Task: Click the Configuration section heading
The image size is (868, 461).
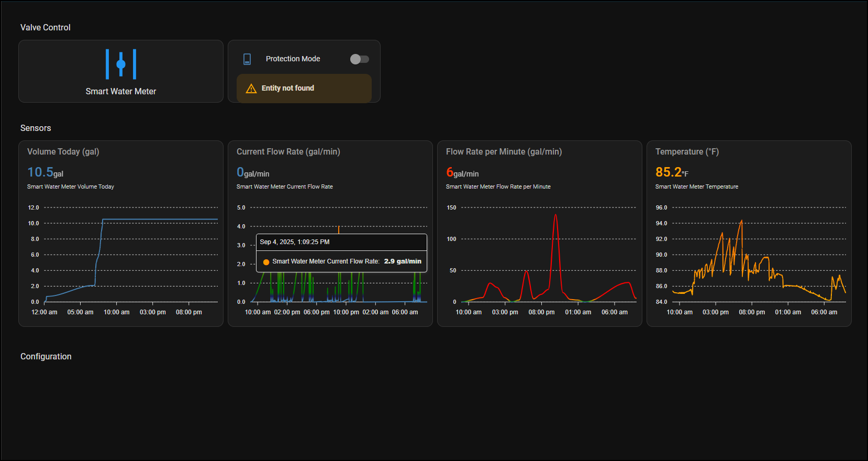Action: [46, 357]
